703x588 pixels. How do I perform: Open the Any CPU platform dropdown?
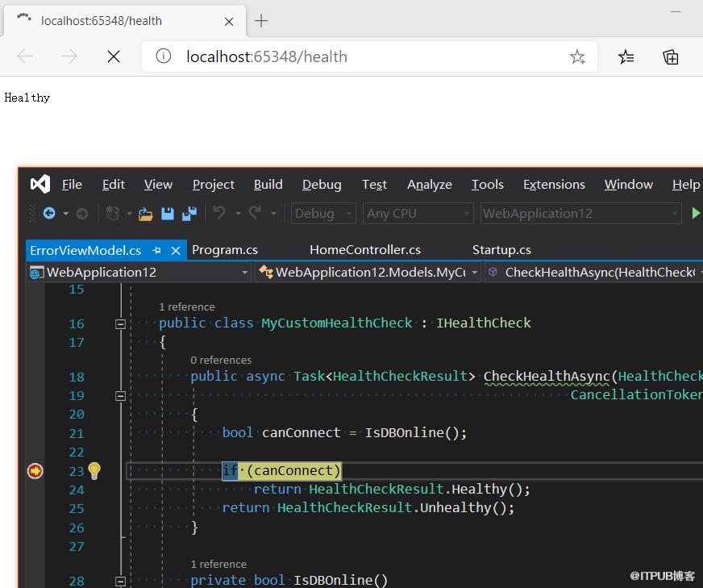point(418,214)
